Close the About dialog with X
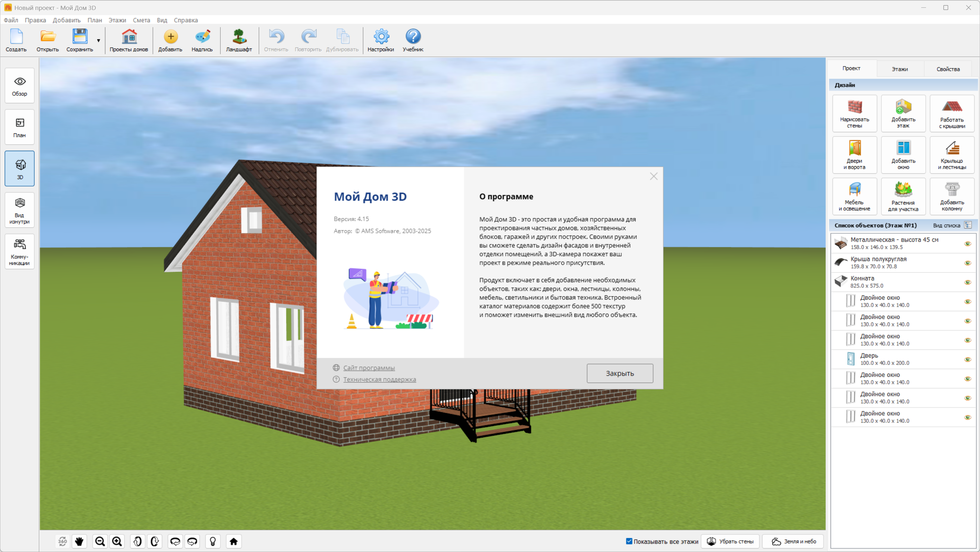This screenshot has width=980, height=552. tap(653, 176)
